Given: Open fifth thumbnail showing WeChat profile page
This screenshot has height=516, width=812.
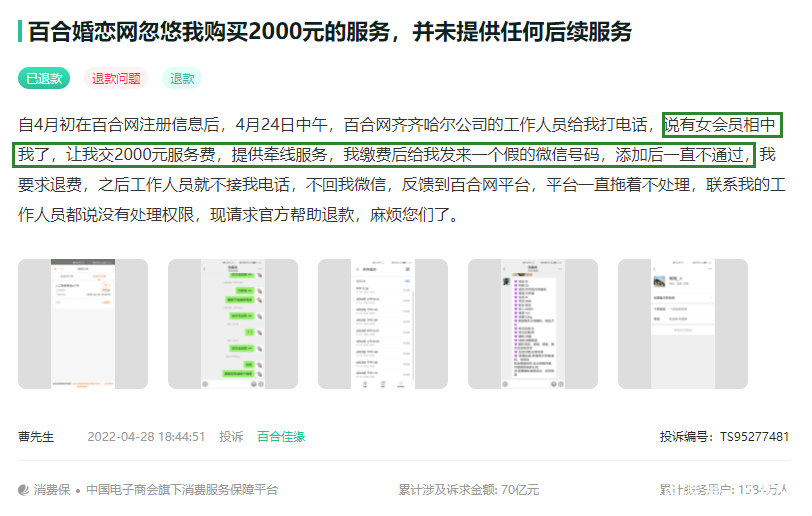Looking at the screenshot, I should [x=683, y=324].
